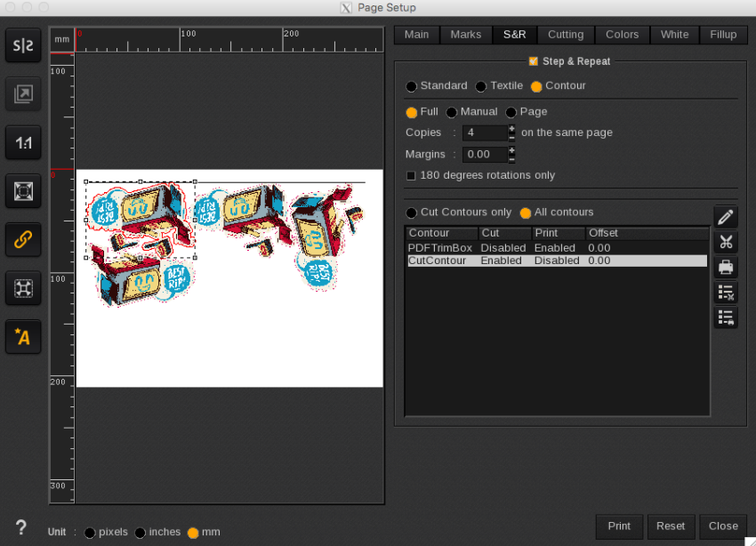Image resolution: width=756 pixels, height=546 pixels.
Task: Click the printer icon beside contour list
Action: tap(726, 267)
